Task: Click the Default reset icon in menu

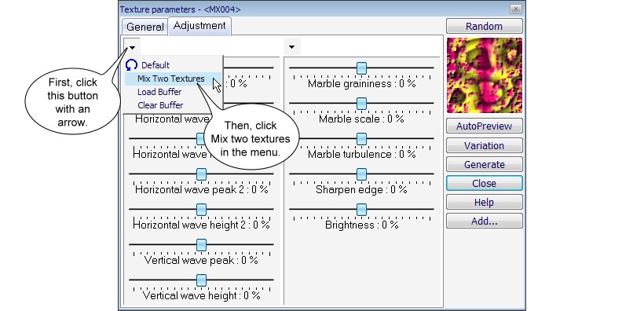Action: [131, 65]
